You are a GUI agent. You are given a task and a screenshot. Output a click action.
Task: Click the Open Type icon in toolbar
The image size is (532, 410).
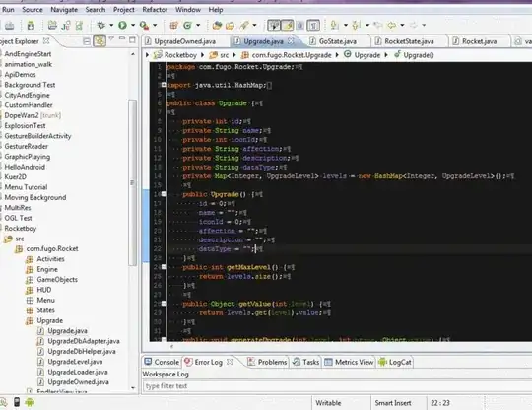[217, 25]
